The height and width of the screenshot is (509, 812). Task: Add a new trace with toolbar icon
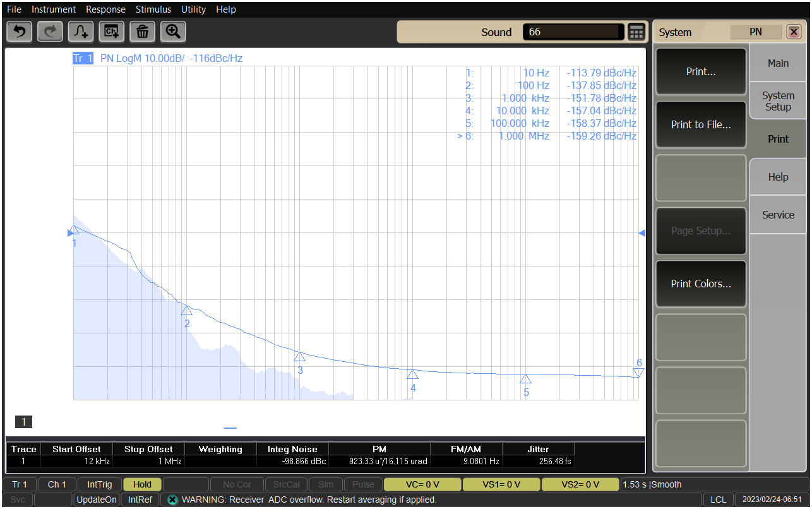point(81,31)
